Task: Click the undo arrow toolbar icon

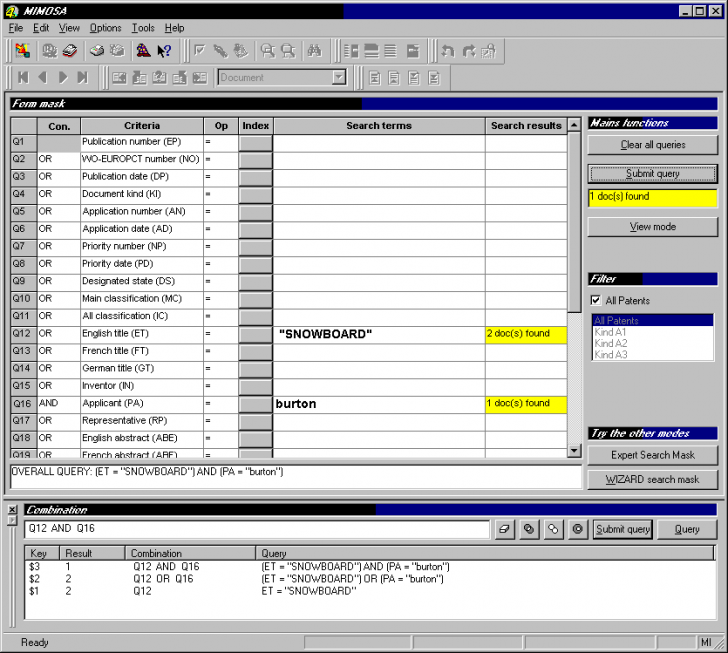Action: click(x=448, y=51)
